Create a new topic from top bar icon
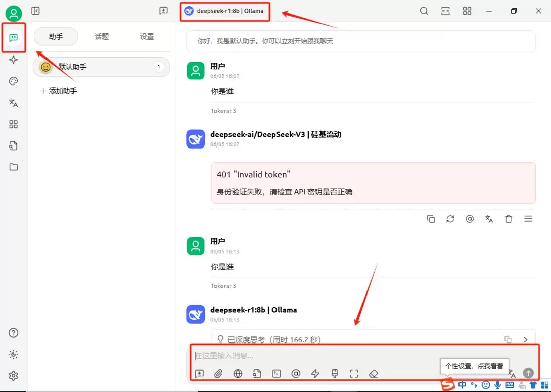The image size is (551, 392). pyautogui.click(x=163, y=11)
